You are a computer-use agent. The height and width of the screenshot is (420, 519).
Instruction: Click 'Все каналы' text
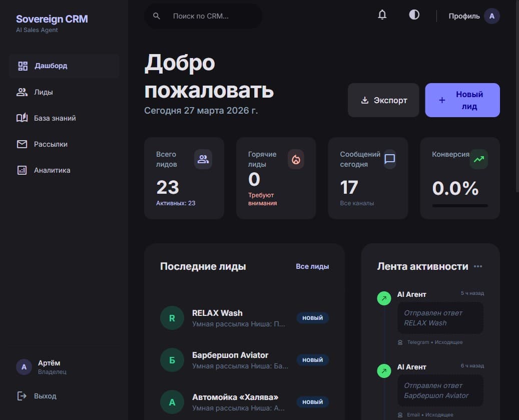(x=357, y=203)
